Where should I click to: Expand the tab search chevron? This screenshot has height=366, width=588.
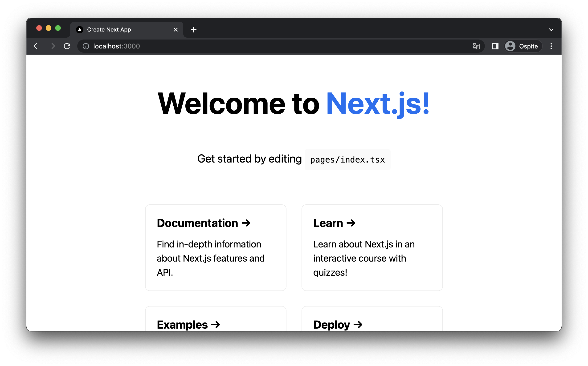551,30
